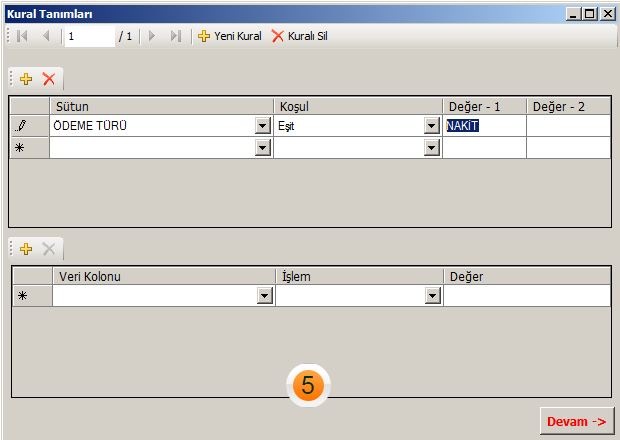Click the Değer - 1 column header
Screen dimensions: 620x440
pyautogui.click(x=484, y=106)
